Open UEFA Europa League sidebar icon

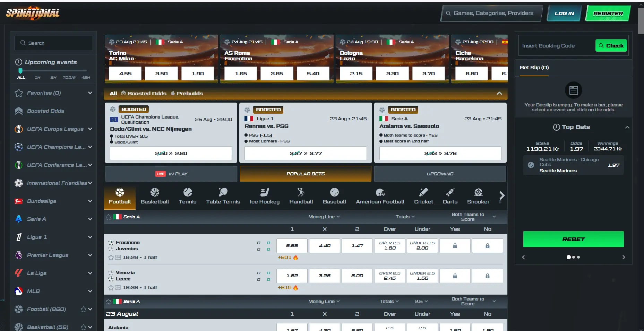pyautogui.click(x=19, y=129)
